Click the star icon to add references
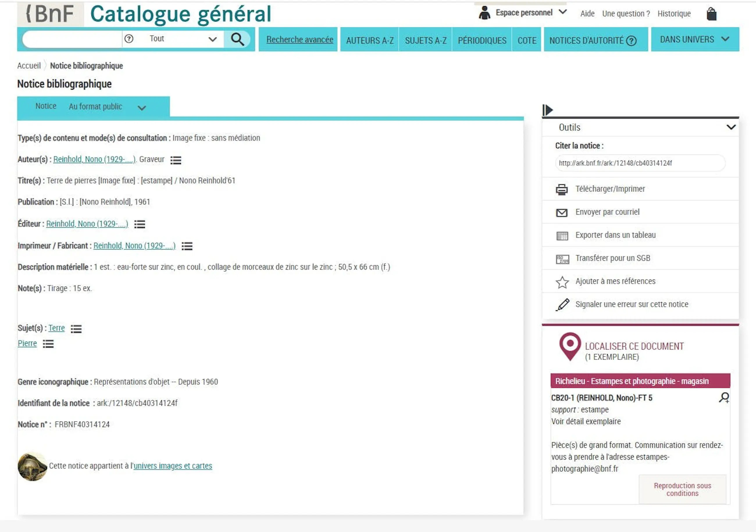Viewport: 756px width, 532px height. (x=562, y=282)
